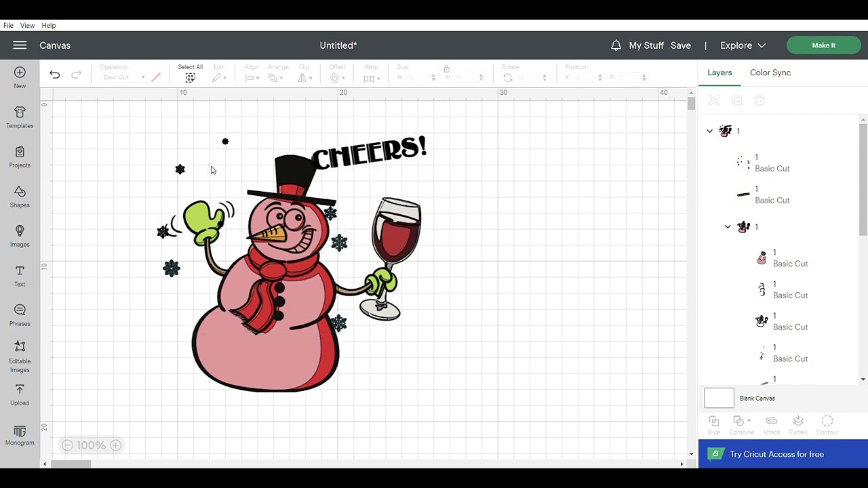Select the Text tool

click(20, 276)
